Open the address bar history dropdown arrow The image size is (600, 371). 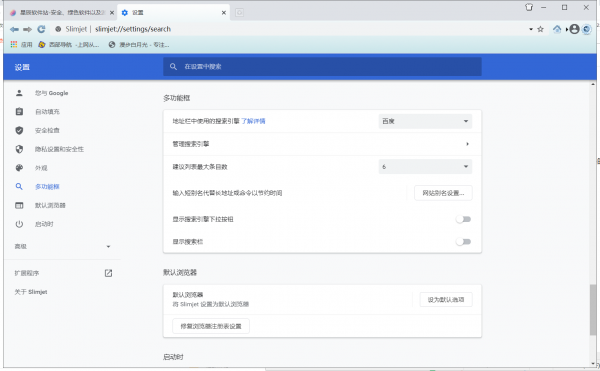pos(531,29)
